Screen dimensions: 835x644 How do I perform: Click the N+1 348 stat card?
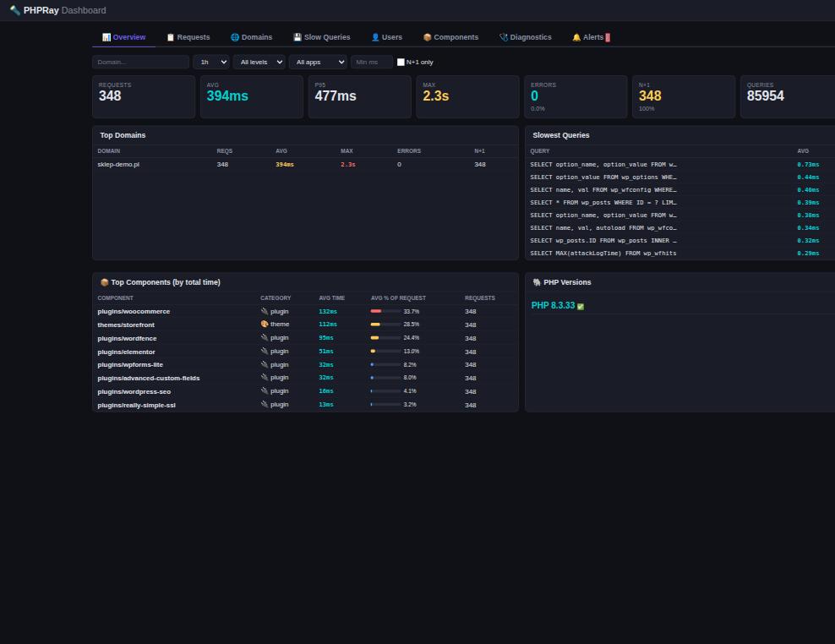(x=684, y=97)
